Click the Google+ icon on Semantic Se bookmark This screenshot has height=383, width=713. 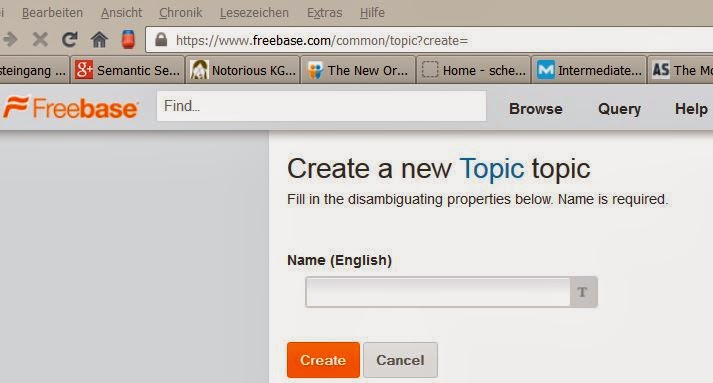(84, 70)
